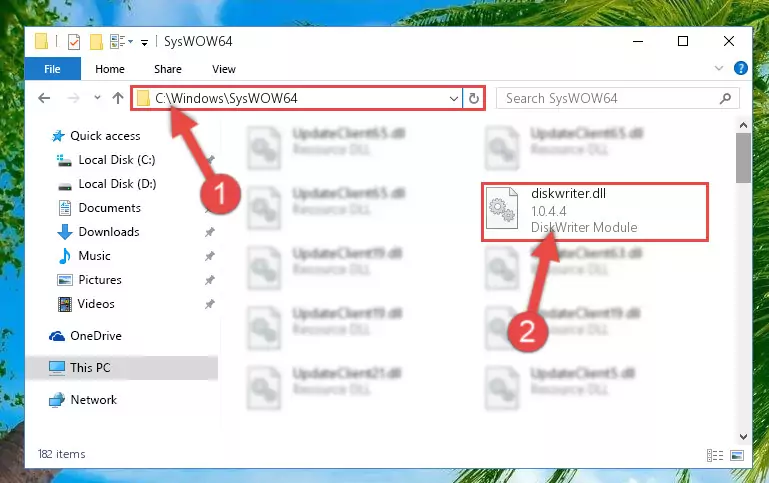Viewport: 769px width, 483px height.
Task: Select the diskwriter.dll file
Action: tap(595, 212)
